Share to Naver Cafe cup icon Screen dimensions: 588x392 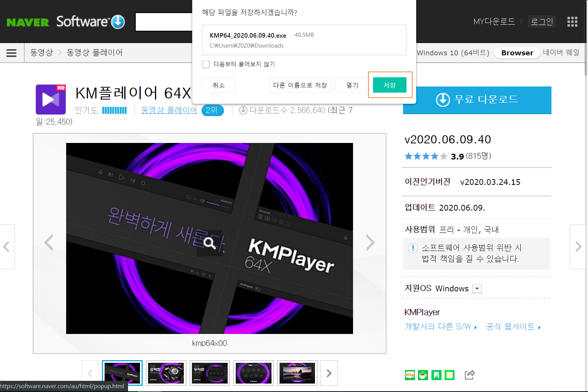click(x=423, y=375)
